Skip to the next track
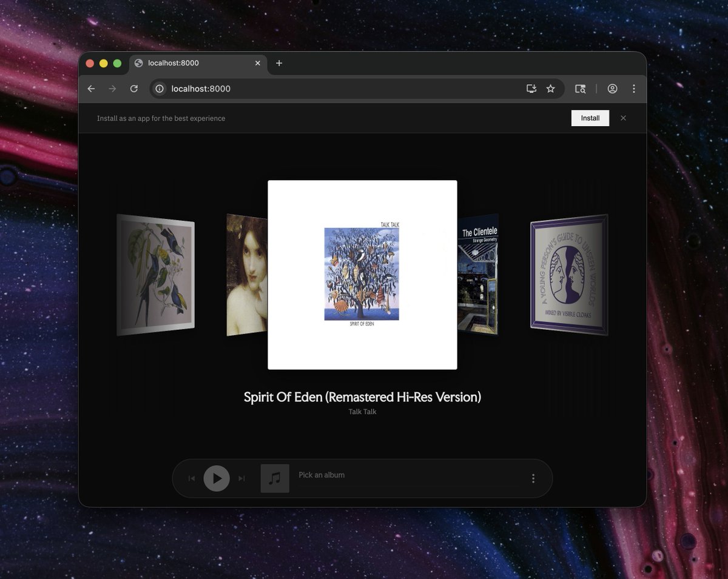Image resolution: width=728 pixels, height=579 pixels. 241,478
